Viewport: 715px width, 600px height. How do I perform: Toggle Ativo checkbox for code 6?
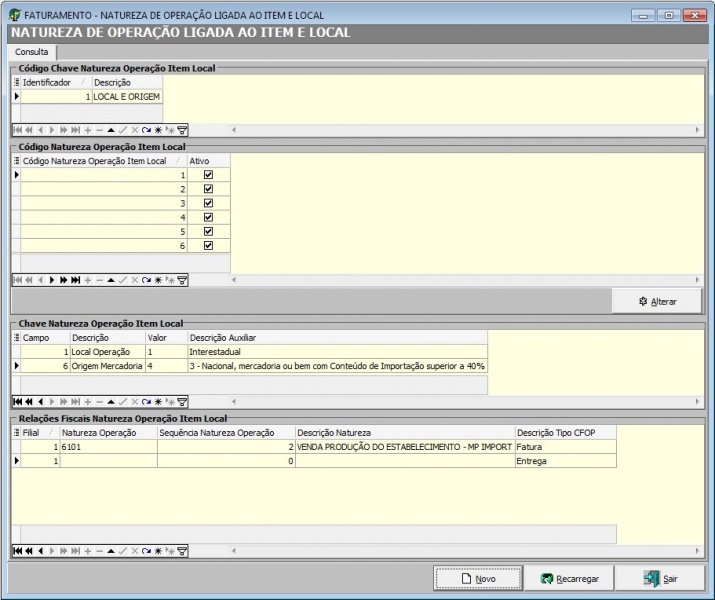tap(208, 245)
